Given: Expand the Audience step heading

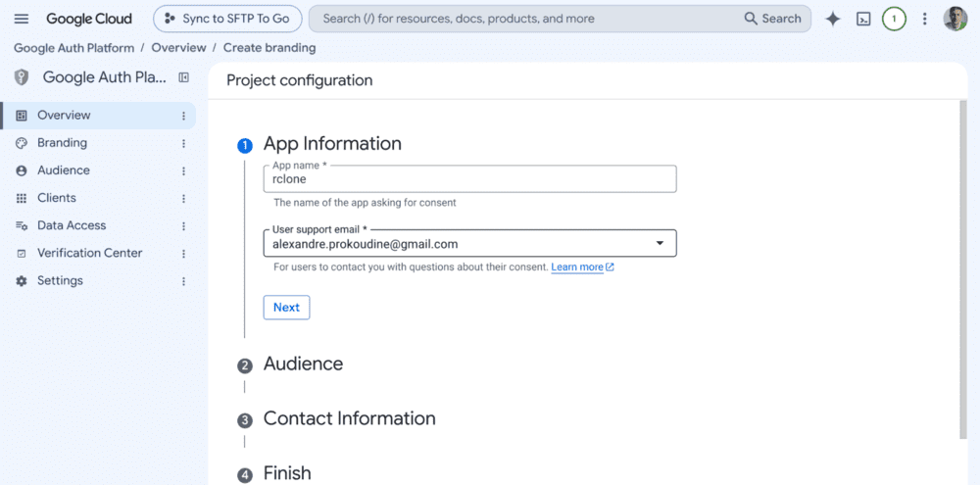Looking at the screenshot, I should coord(303,364).
